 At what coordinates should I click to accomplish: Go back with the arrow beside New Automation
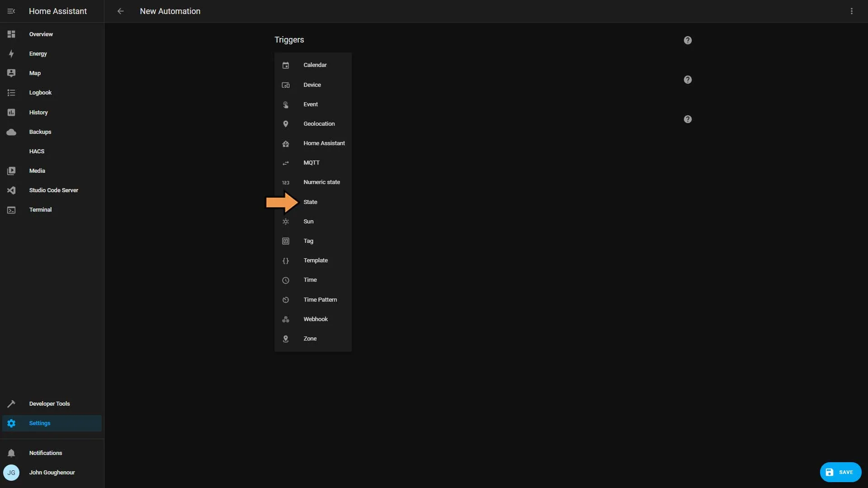(x=120, y=11)
